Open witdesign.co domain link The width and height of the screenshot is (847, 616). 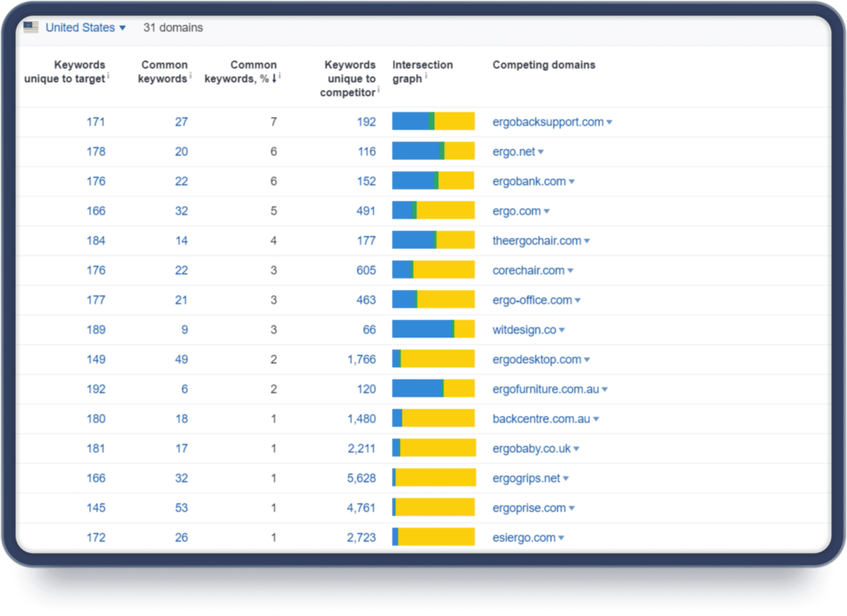(x=524, y=330)
